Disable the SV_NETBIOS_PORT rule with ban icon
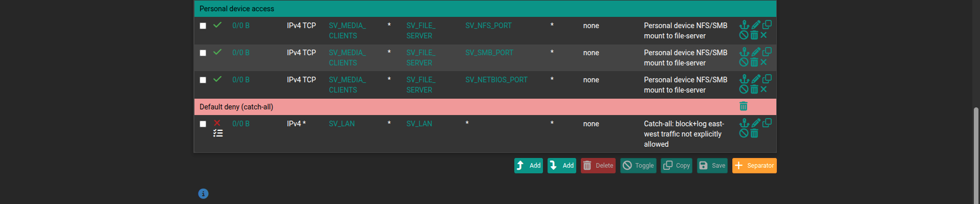Image resolution: width=980 pixels, height=204 pixels. (x=744, y=89)
